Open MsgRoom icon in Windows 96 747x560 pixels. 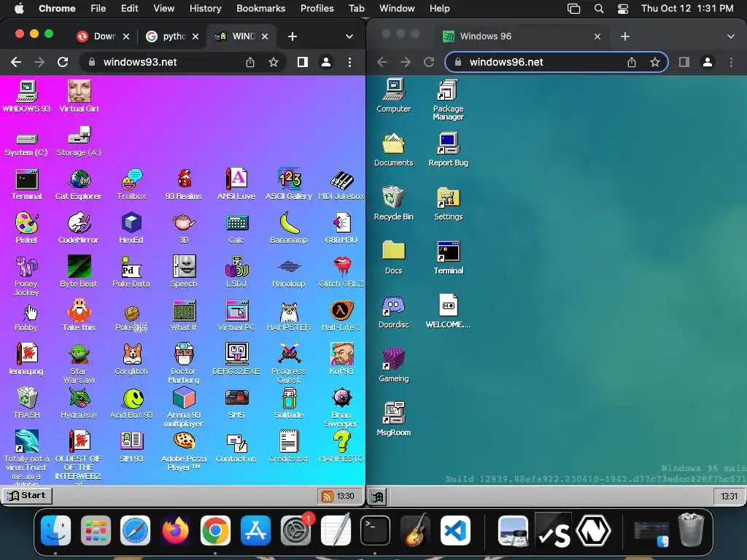click(393, 419)
